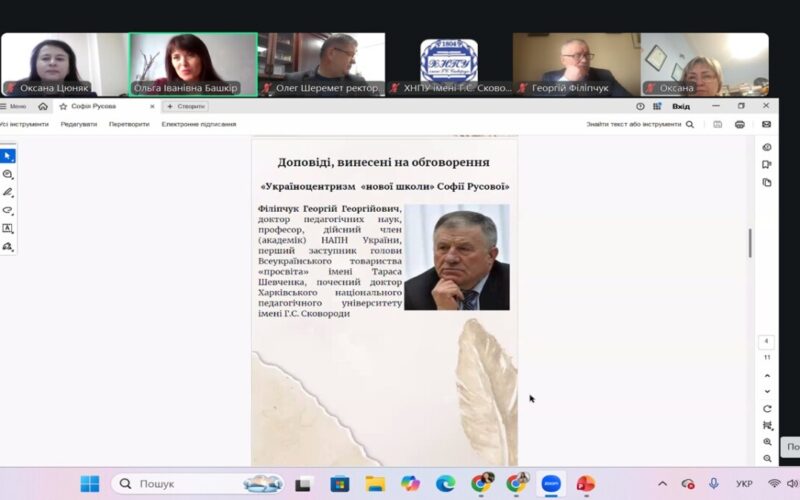
Task: Click the print icon in Acrobat toolbar
Action: (x=740, y=124)
